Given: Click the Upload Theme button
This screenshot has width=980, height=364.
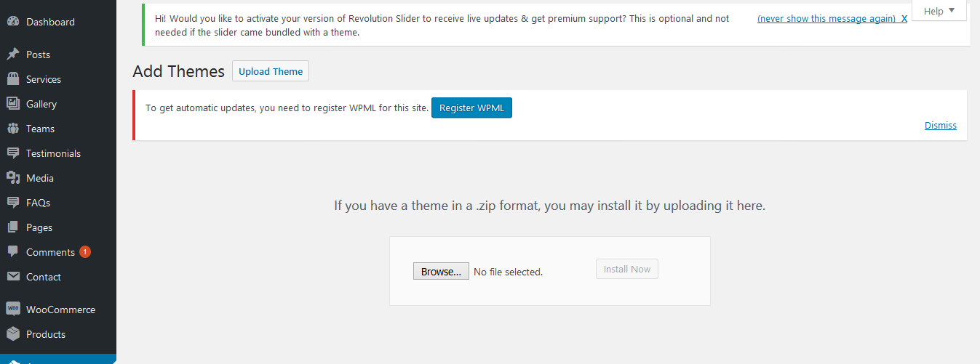Looking at the screenshot, I should pos(271,71).
